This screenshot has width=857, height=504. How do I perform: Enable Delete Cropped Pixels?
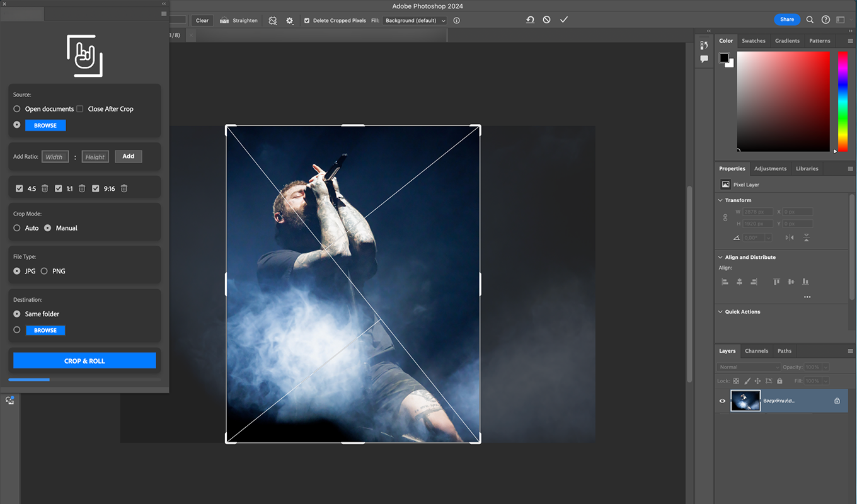point(307,20)
